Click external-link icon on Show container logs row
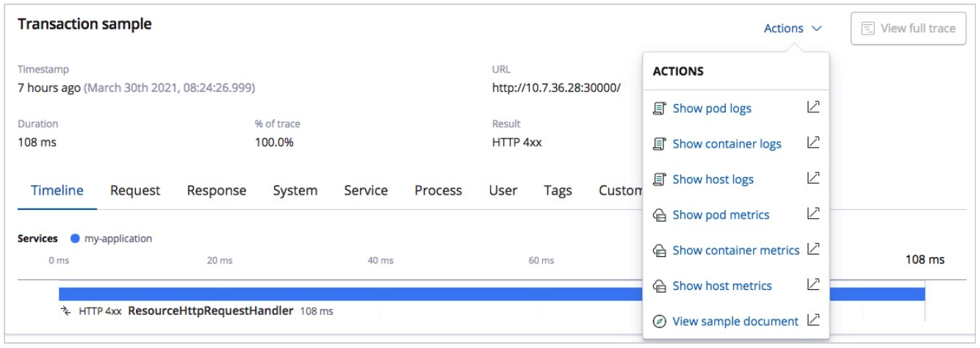The width and height of the screenshot is (980, 348). pyautogui.click(x=813, y=142)
